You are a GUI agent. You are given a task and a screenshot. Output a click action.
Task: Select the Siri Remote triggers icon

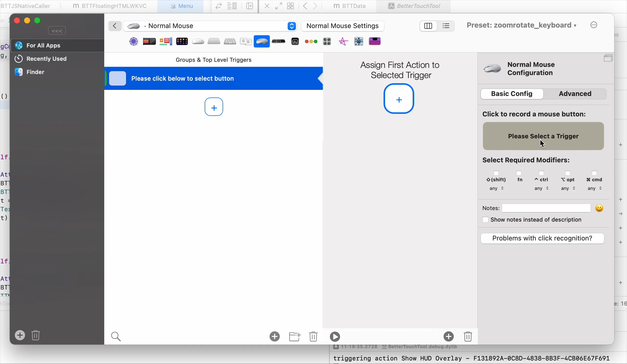click(279, 41)
